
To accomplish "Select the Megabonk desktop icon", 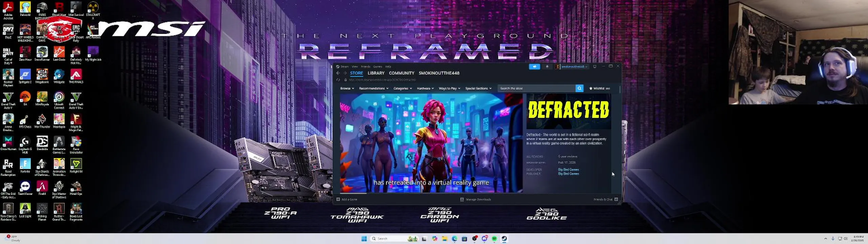I will click(x=42, y=76).
